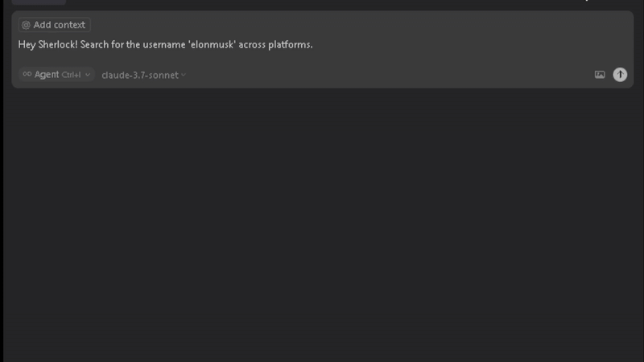Click the infinity icon beside Agent
The height and width of the screenshot is (362, 644).
[x=27, y=74]
